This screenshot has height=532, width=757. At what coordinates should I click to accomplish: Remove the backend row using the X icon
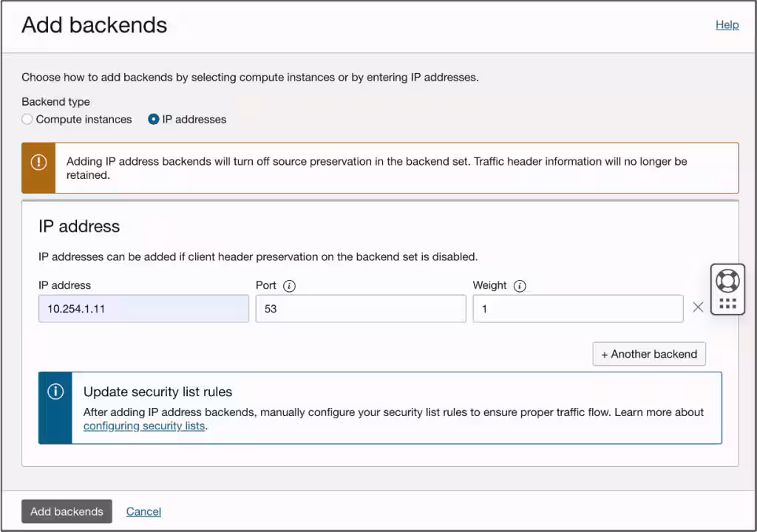pyautogui.click(x=698, y=308)
